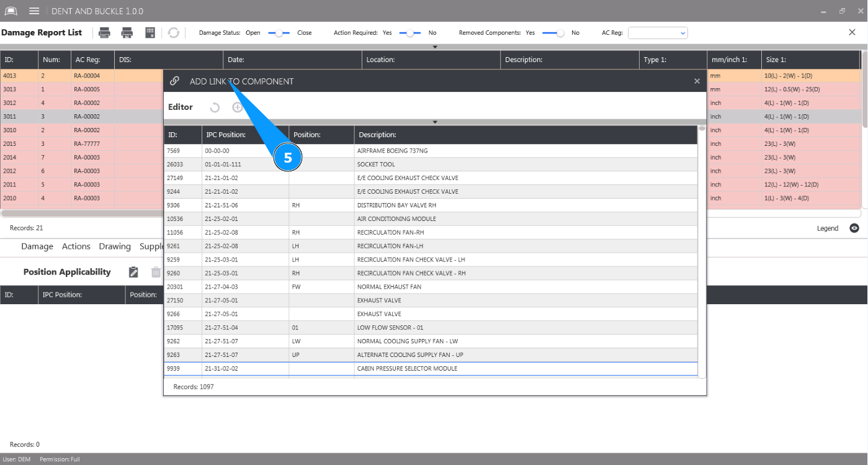
Task: Select the RECIRCULATION FAN CHECK VALVE - LH row
Action: (x=431, y=260)
